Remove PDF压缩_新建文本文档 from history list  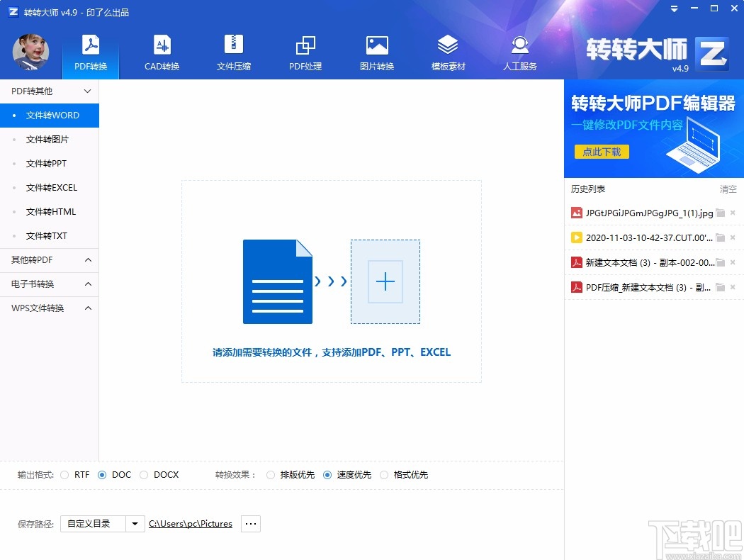[x=733, y=287]
